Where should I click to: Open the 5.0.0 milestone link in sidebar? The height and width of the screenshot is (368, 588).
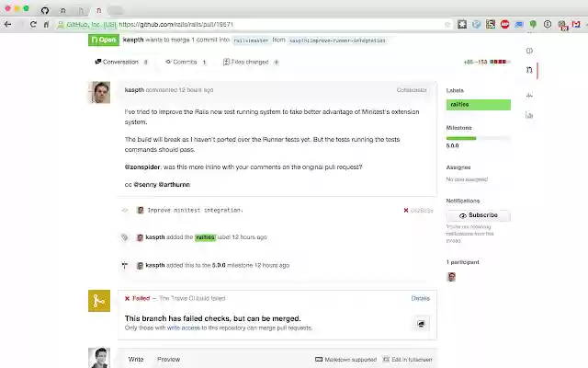(x=452, y=145)
